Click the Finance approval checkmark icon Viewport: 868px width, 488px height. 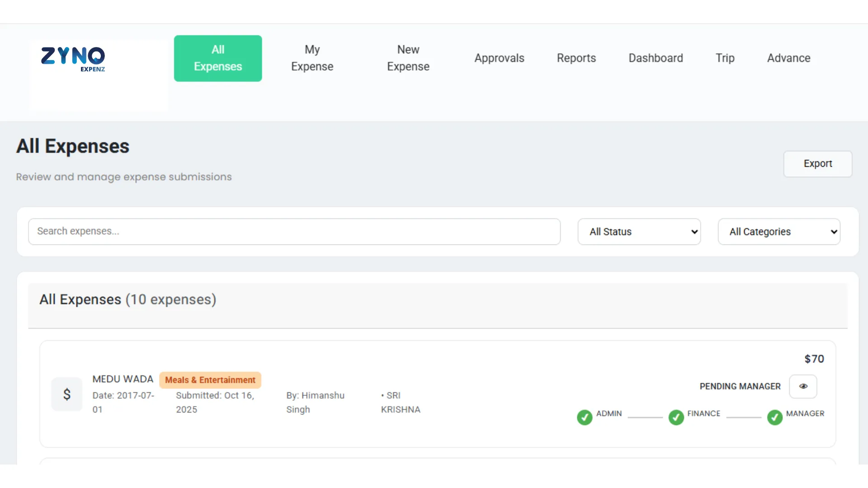pos(676,417)
